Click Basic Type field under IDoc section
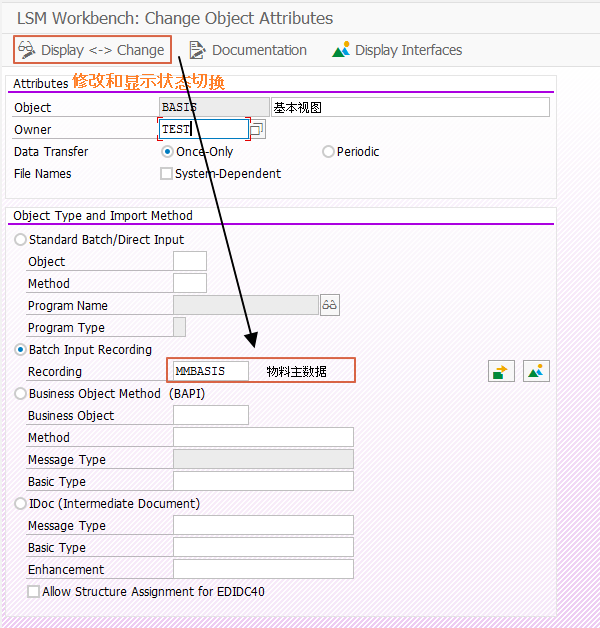This screenshot has width=600, height=628. point(263,547)
